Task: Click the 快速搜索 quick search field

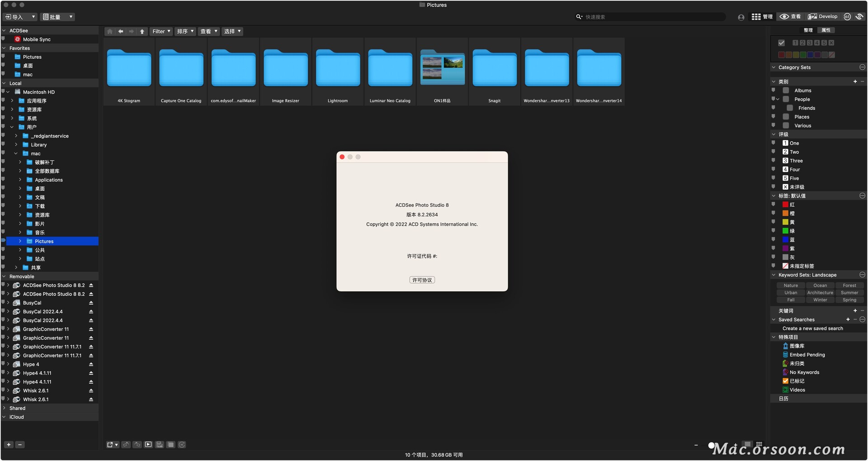Action: pos(654,17)
